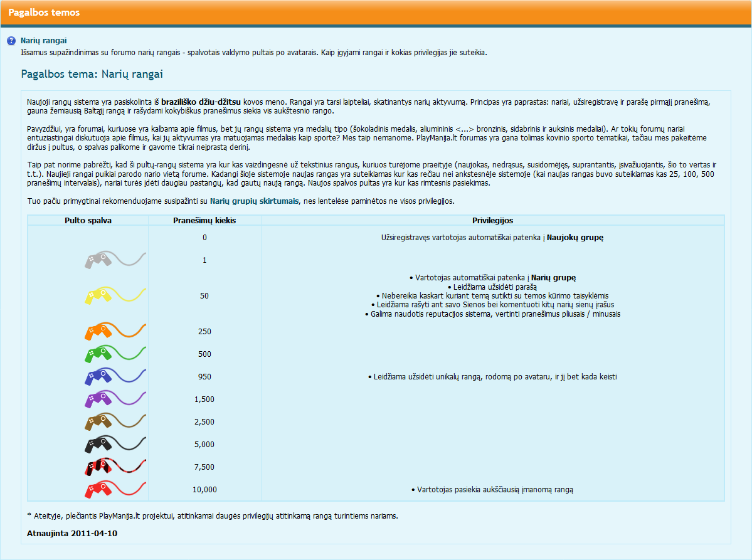
Task: Click the Pulto spalva column header
Action: (88, 221)
